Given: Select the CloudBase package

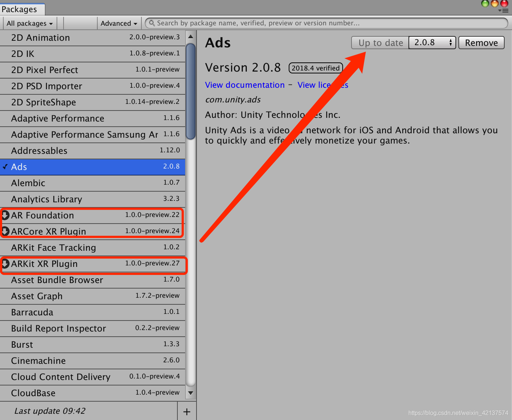Looking at the screenshot, I should click(93, 393).
